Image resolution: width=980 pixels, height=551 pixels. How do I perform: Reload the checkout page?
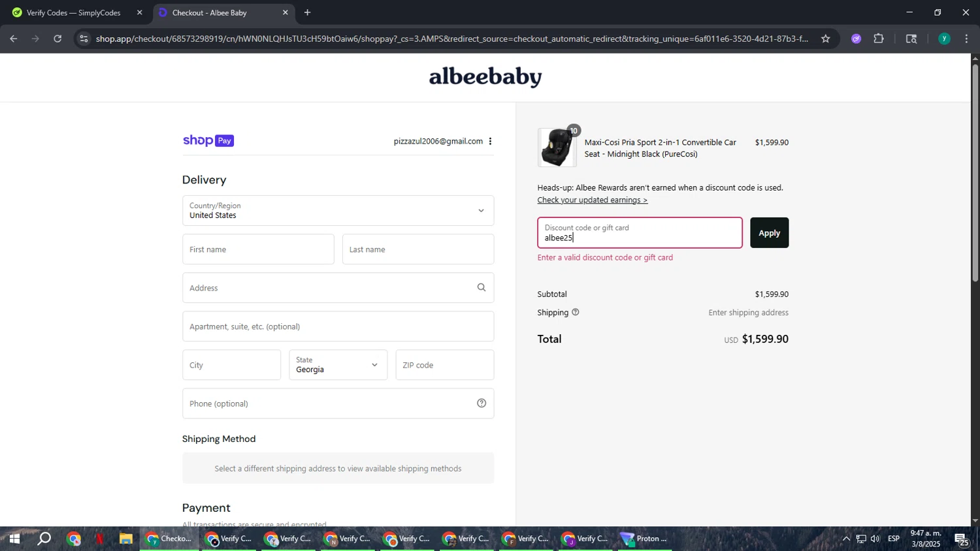[57, 39]
